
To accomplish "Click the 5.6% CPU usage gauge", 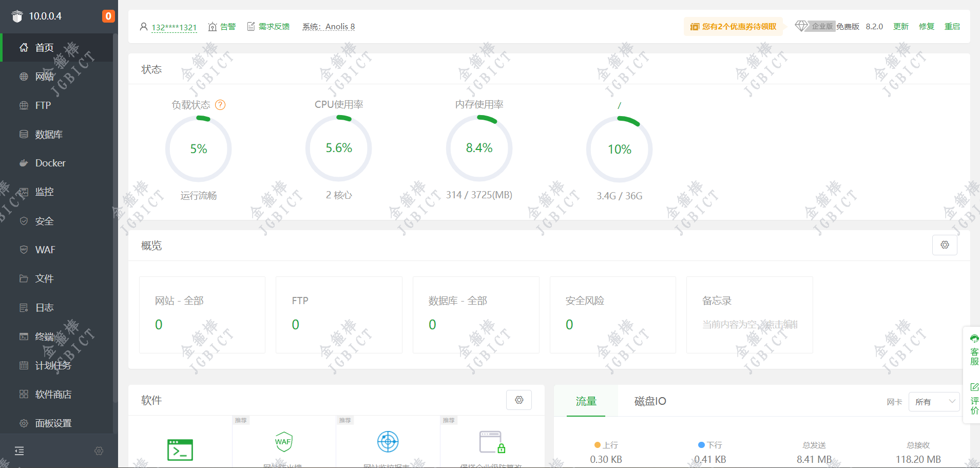I will (x=339, y=148).
